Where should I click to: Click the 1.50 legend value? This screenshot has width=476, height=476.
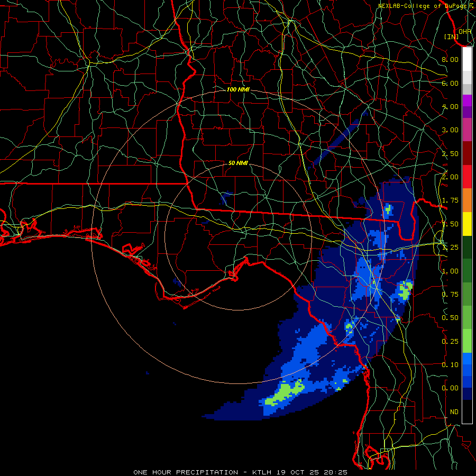[x=450, y=224]
